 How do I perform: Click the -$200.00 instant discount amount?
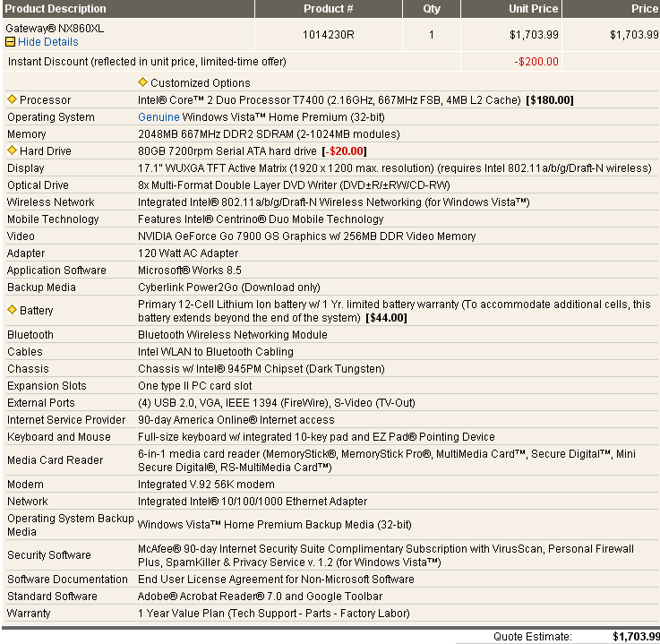pos(536,62)
